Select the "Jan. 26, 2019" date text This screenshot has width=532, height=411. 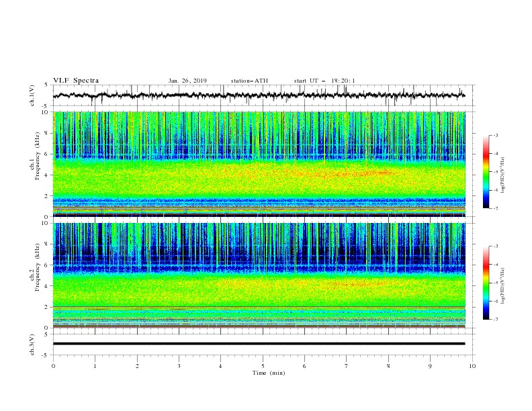click(187, 81)
